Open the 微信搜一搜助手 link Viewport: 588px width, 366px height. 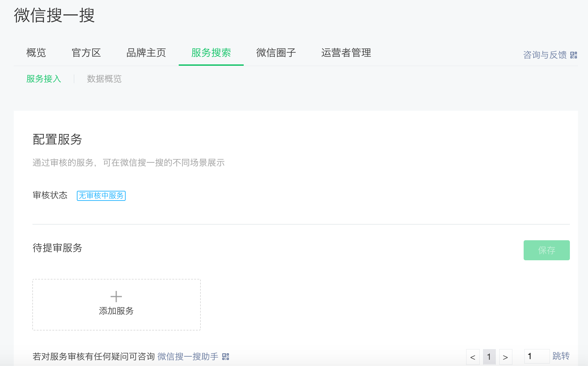click(x=188, y=357)
